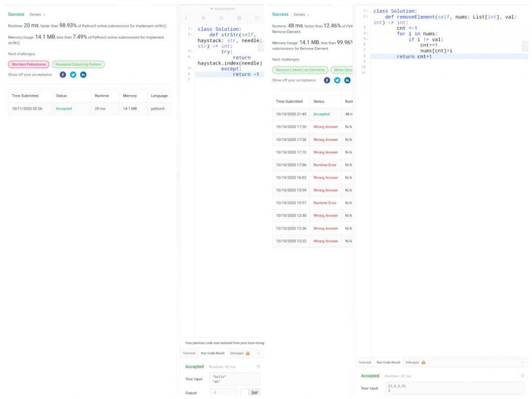The image size is (532, 399).
Task: Fold line 2 def strStr in editor
Action: 192,35
